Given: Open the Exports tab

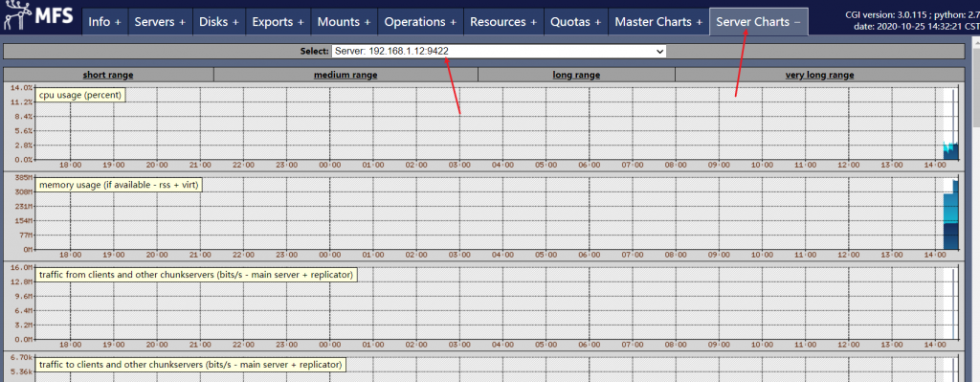Looking at the screenshot, I should (x=278, y=21).
